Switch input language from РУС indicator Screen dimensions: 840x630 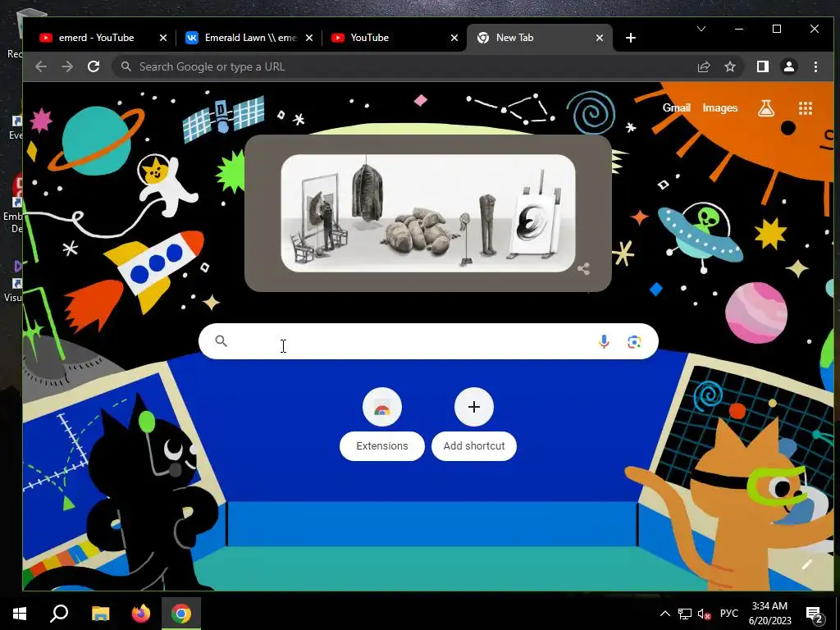point(728,614)
